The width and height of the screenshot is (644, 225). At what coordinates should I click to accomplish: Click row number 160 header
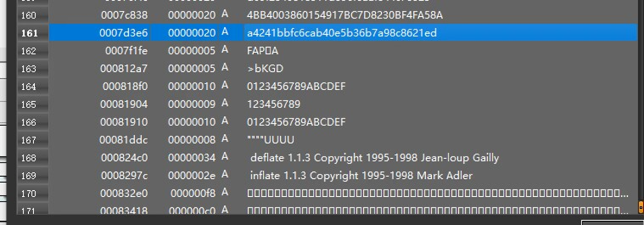[29, 15]
